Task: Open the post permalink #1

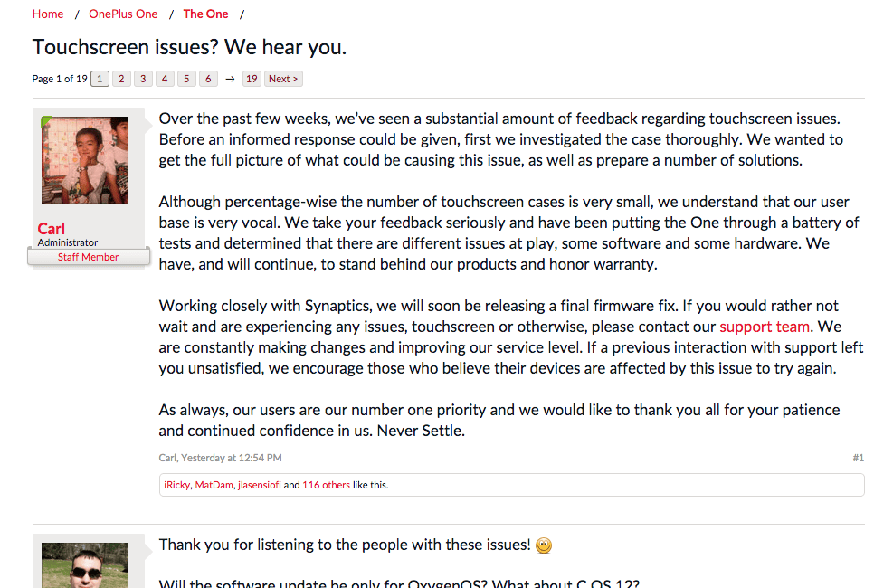Action: tap(859, 458)
